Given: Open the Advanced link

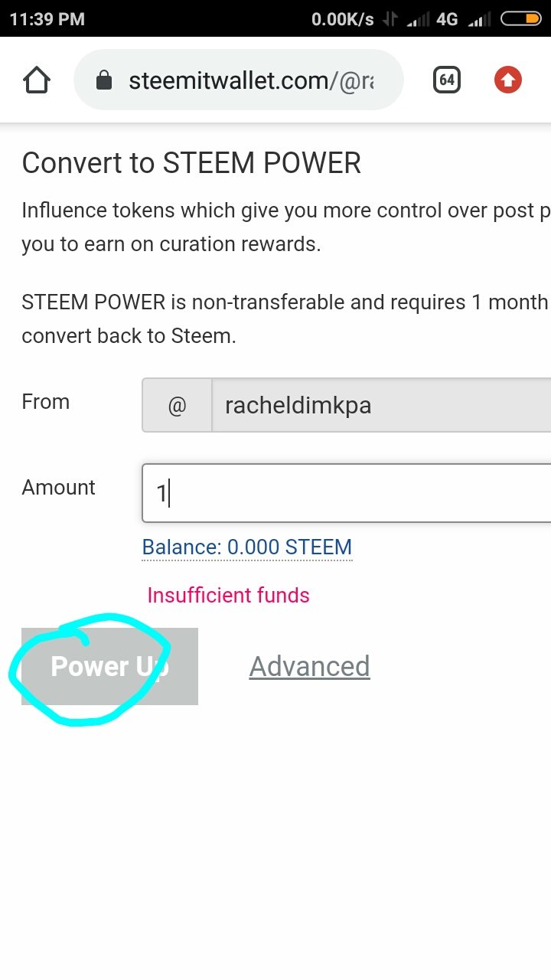Looking at the screenshot, I should [309, 666].
